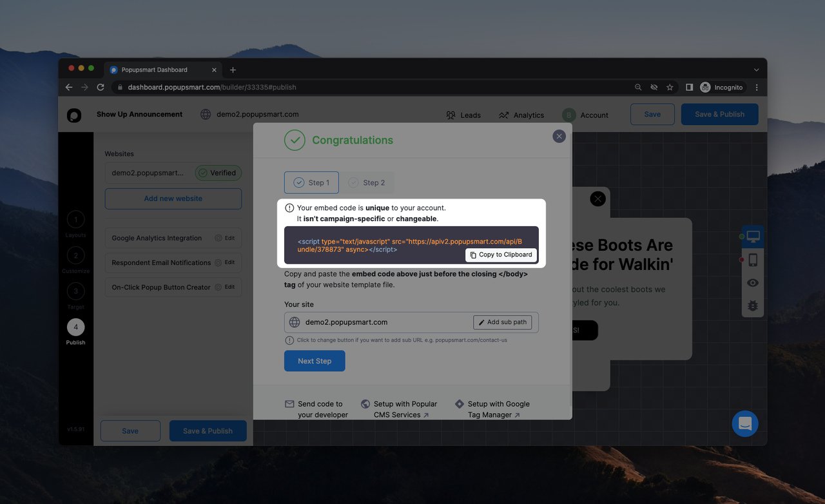Click the globe icon beside demo2.popupsmart.com in header
Image resolution: width=825 pixels, height=504 pixels.
(x=206, y=114)
